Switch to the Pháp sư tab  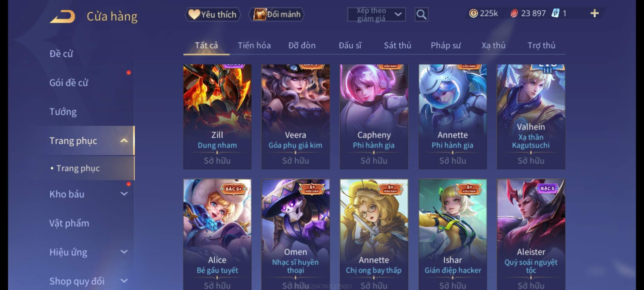click(446, 45)
